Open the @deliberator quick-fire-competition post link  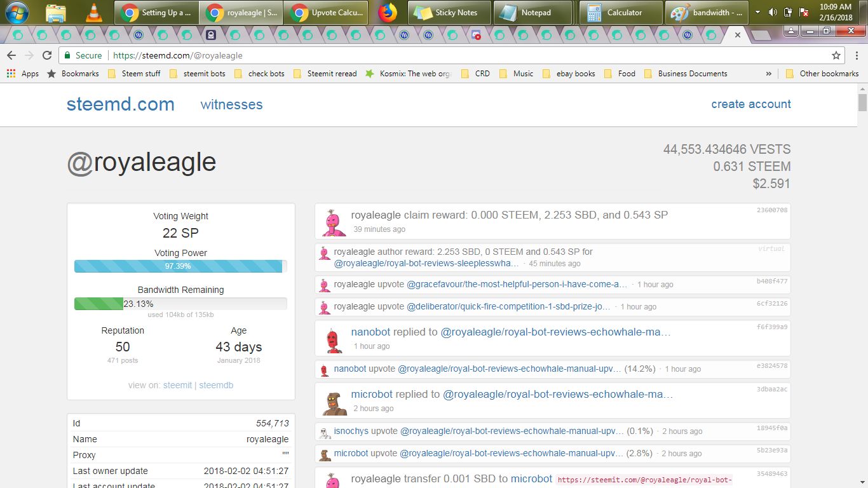509,306
